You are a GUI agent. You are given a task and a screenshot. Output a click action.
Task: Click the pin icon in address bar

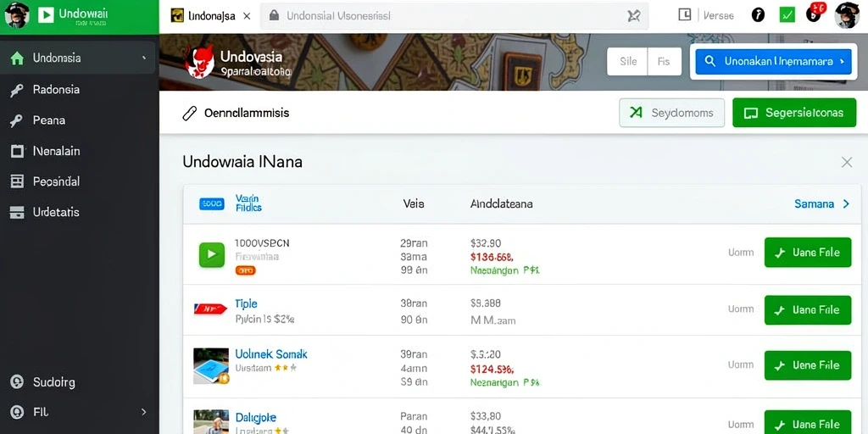tap(634, 16)
